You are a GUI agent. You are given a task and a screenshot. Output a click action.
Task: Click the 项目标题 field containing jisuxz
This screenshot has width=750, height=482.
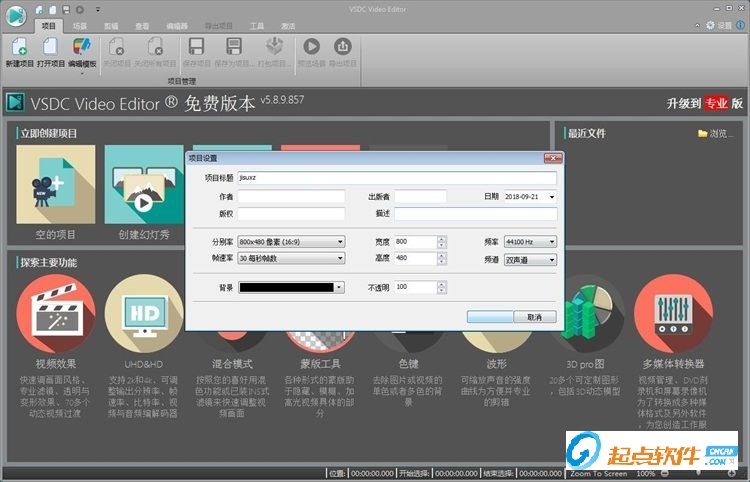pos(397,178)
